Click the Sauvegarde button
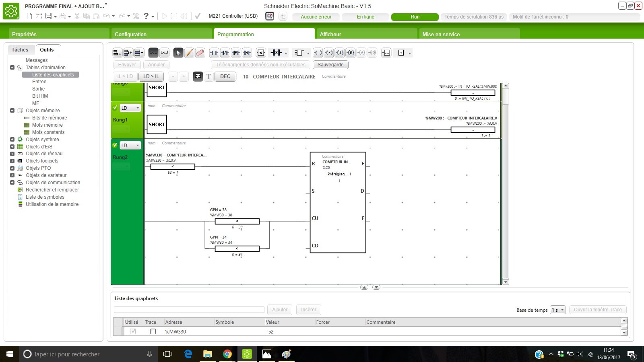Viewport: 644px width, 362px height. tap(330, 65)
